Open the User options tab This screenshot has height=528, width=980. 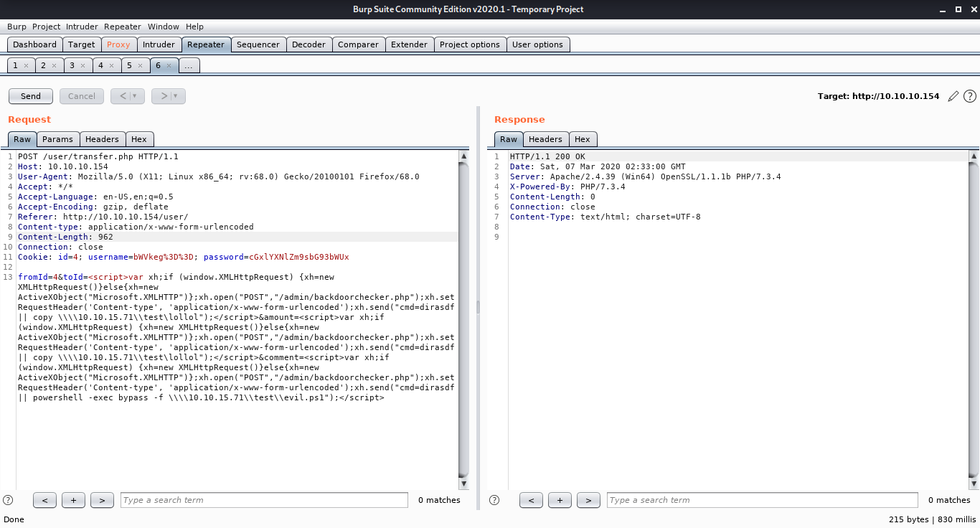pos(538,44)
